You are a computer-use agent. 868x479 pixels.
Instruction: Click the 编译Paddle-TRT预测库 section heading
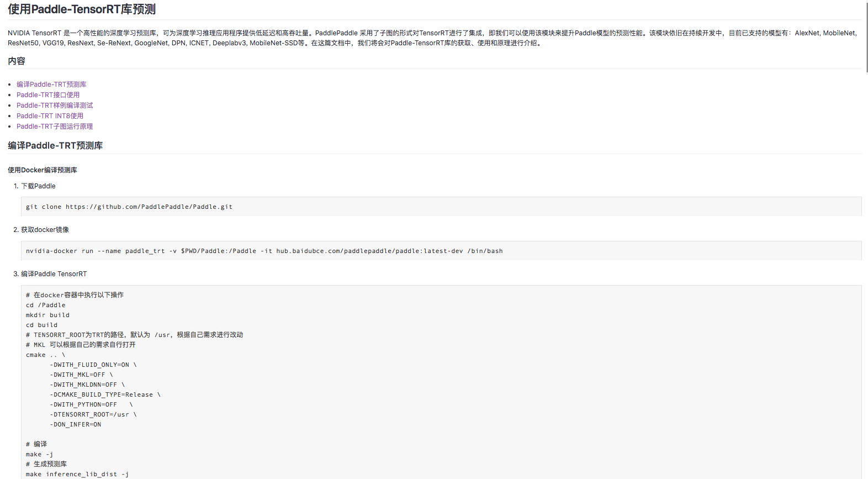55,146
